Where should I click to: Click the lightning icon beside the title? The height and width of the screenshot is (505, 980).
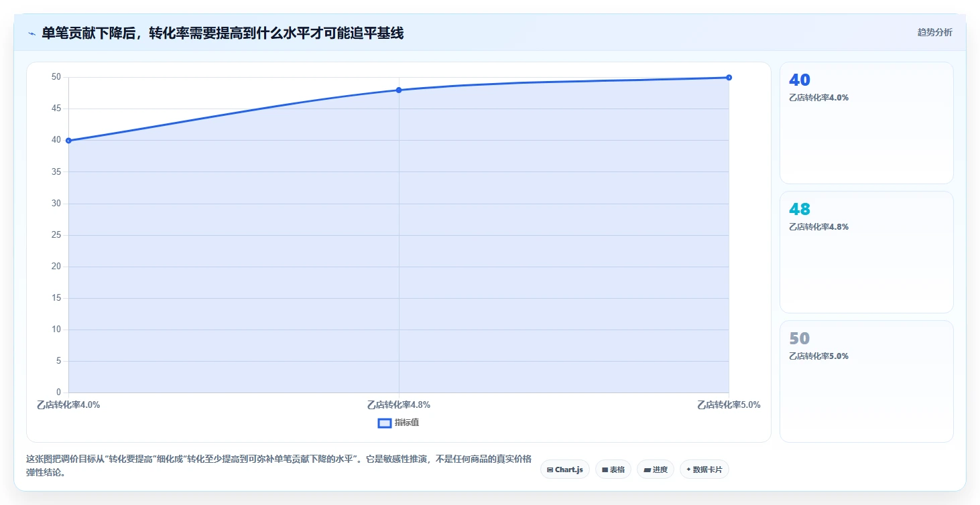pyautogui.click(x=32, y=33)
